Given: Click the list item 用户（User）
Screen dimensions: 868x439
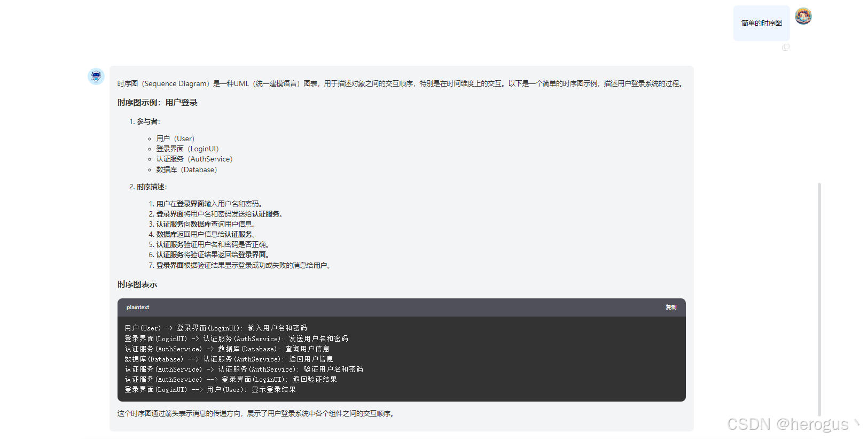Looking at the screenshot, I should coord(176,138).
